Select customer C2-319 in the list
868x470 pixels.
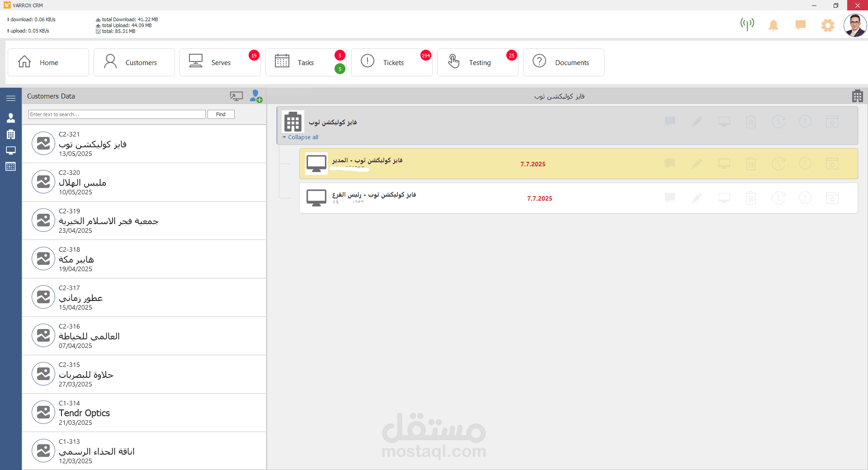click(144, 221)
